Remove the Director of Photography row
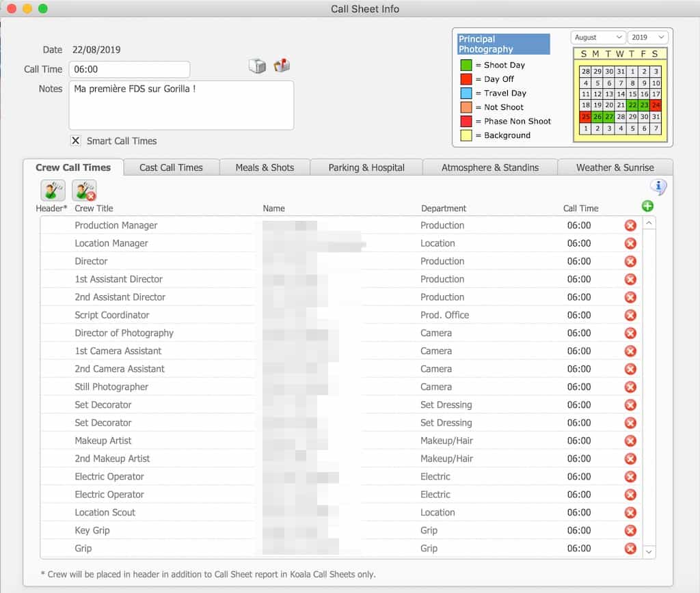Viewport: 700px width, 593px height. click(630, 333)
